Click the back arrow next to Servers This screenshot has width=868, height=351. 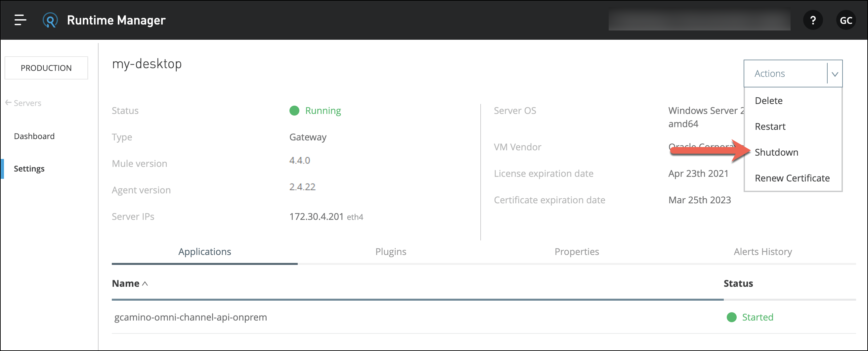(x=8, y=103)
